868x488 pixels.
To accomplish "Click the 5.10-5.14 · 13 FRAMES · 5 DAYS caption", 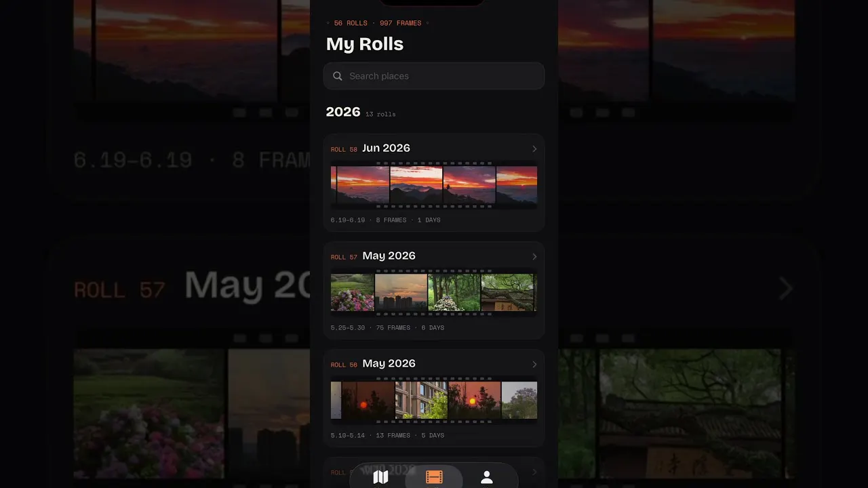I will [388, 436].
